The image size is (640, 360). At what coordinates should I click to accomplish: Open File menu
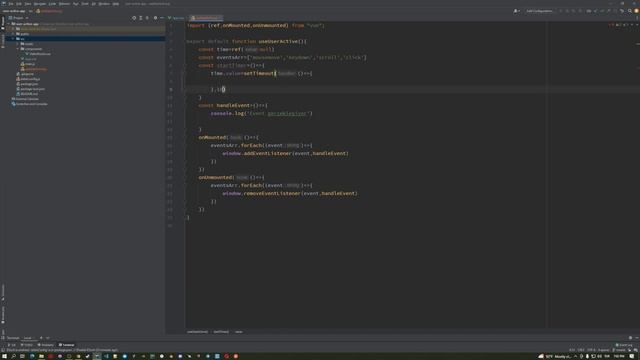(x=11, y=4)
